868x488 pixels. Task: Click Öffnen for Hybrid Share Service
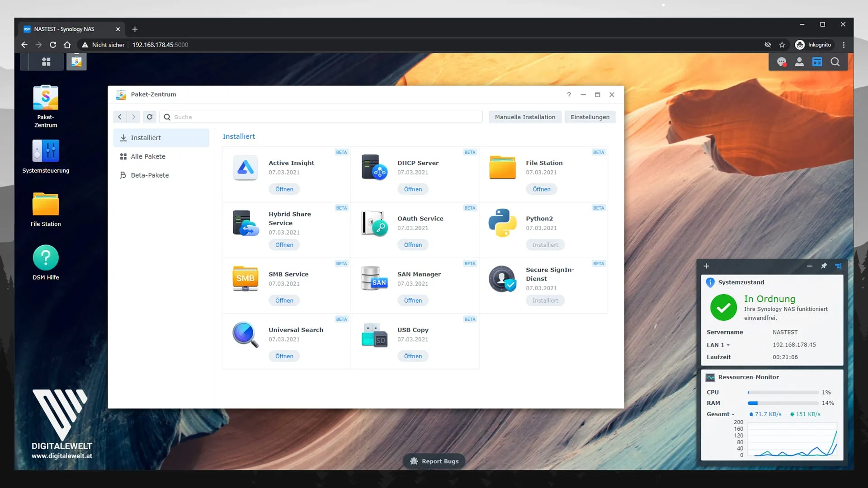pos(284,245)
